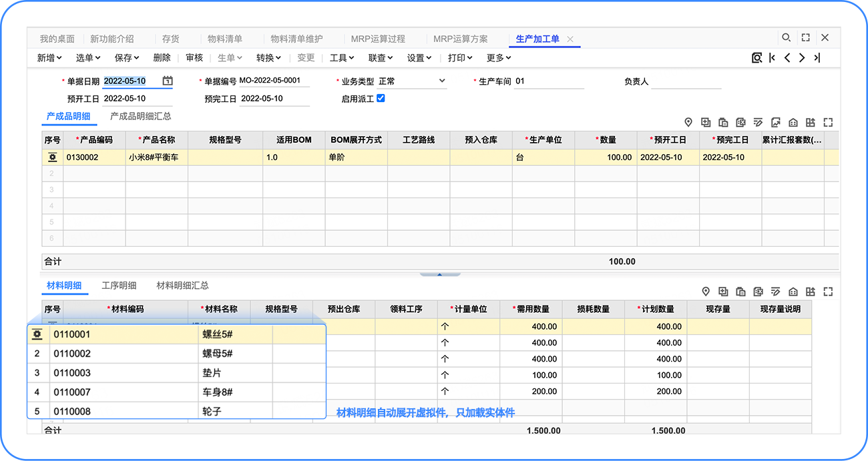
Task: Open the 设置 dropdown menu
Action: pyautogui.click(x=419, y=58)
